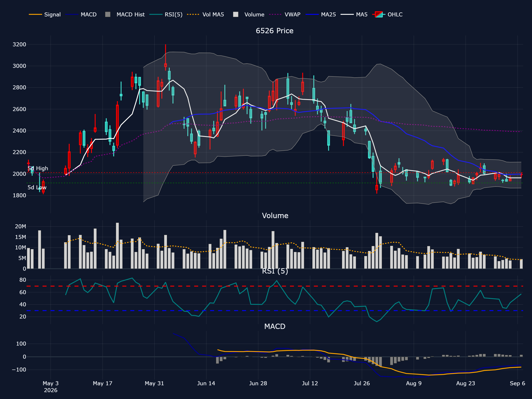Select the 2400 price axis tick
This screenshot has width=532, height=399.
(x=19, y=131)
